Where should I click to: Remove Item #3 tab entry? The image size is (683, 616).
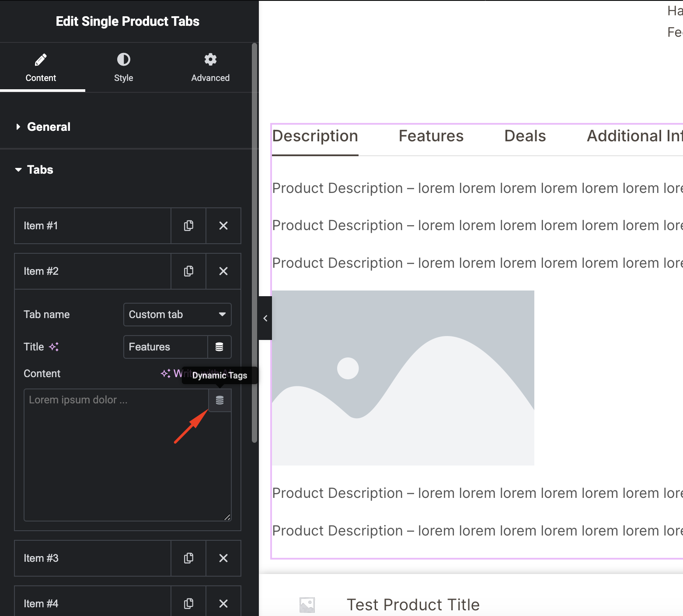(223, 558)
